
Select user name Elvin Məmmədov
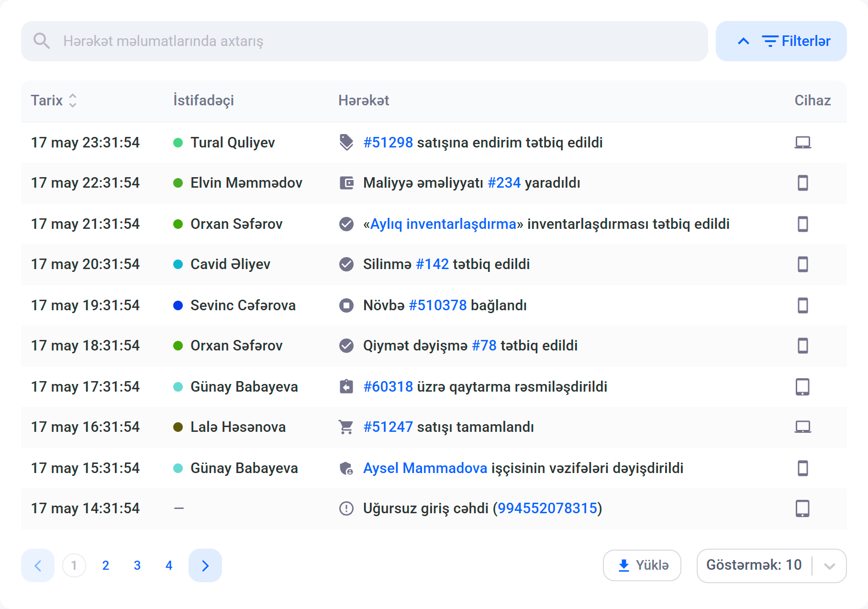[246, 183]
